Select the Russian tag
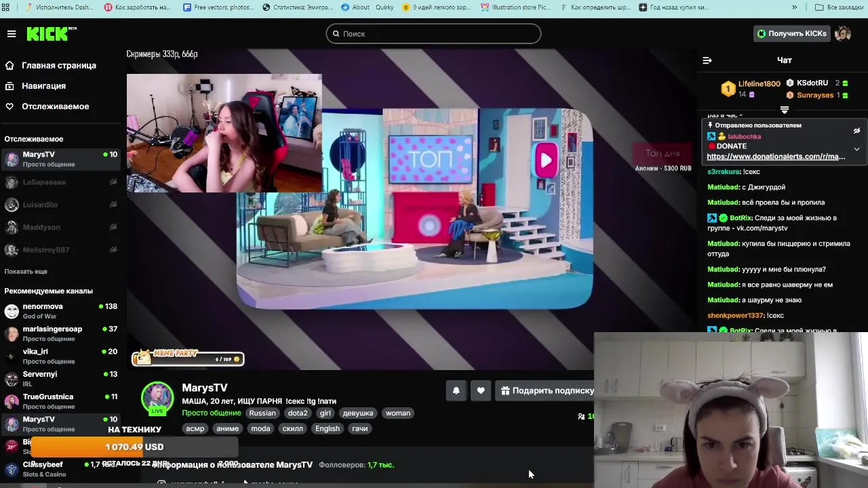The width and height of the screenshot is (868, 488). click(262, 413)
